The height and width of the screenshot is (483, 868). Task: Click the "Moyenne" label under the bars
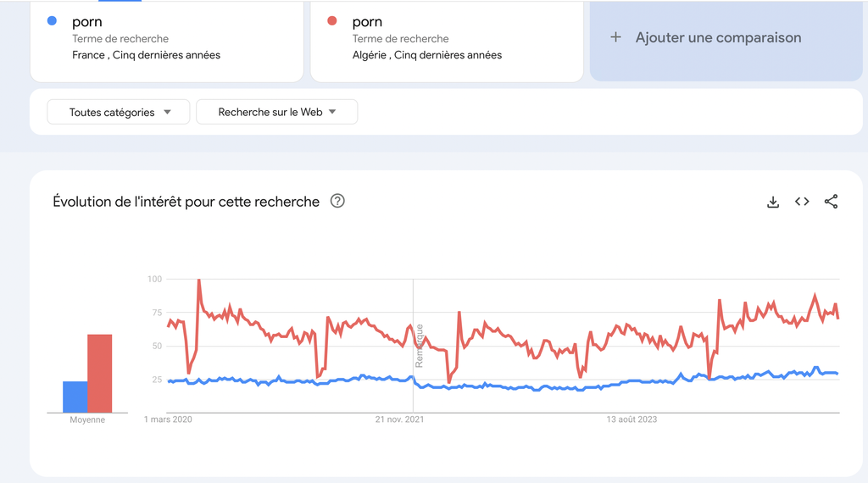tap(87, 419)
